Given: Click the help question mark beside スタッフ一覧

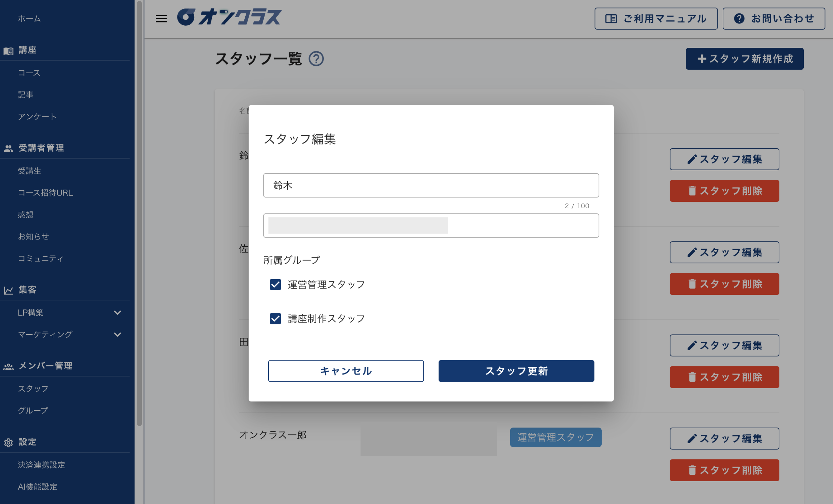Looking at the screenshot, I should click(x=316, y=59).
